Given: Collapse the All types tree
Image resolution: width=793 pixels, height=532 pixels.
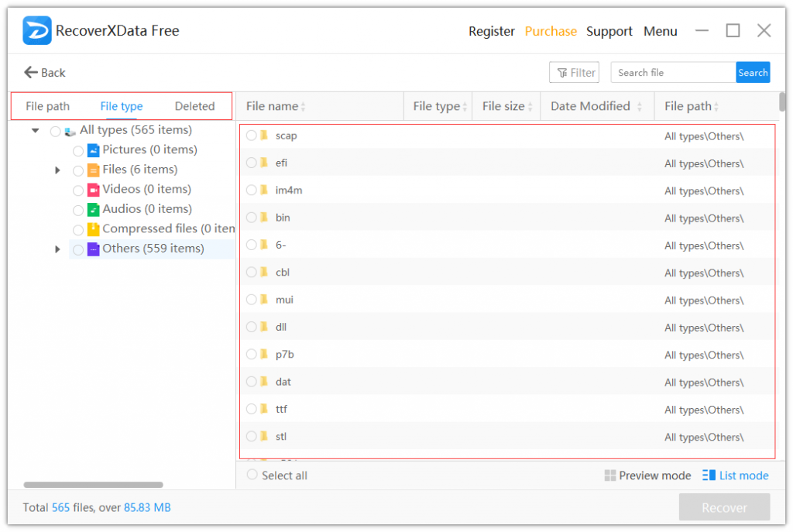Looking at the screenshot, I should pos(34,130).
